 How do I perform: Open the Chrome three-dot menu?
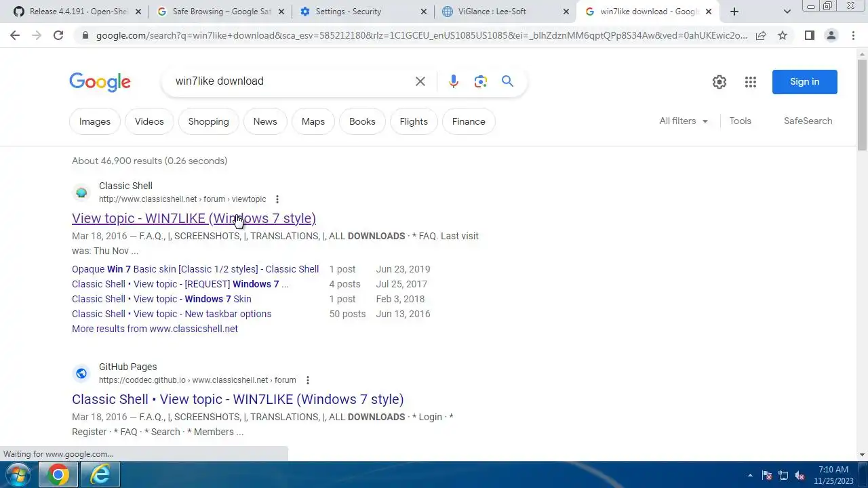pos(852,35)
